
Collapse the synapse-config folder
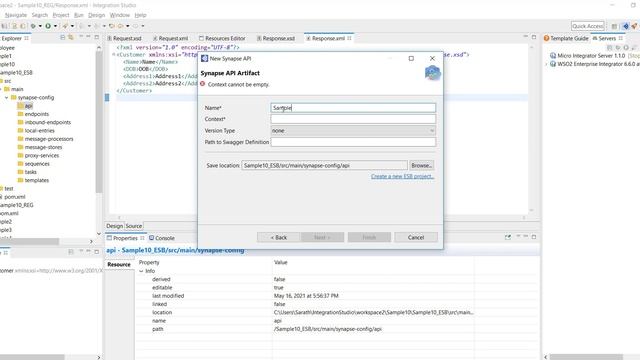click(7, 98)
